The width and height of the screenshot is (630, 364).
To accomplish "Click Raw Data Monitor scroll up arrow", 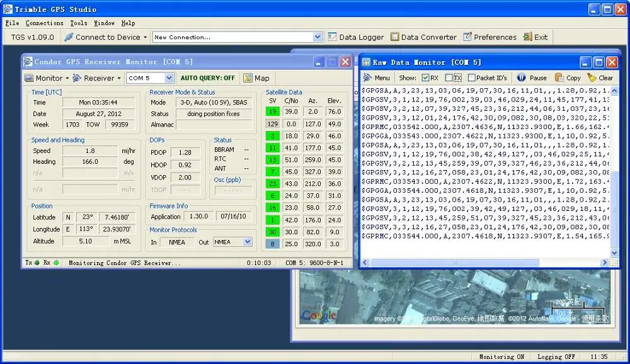I will [x=614, y=91].
